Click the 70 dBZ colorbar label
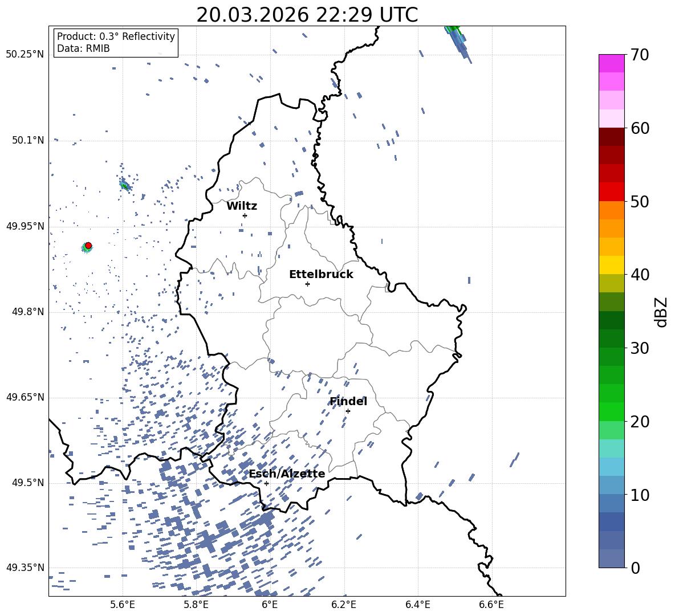 coord(640,55)
